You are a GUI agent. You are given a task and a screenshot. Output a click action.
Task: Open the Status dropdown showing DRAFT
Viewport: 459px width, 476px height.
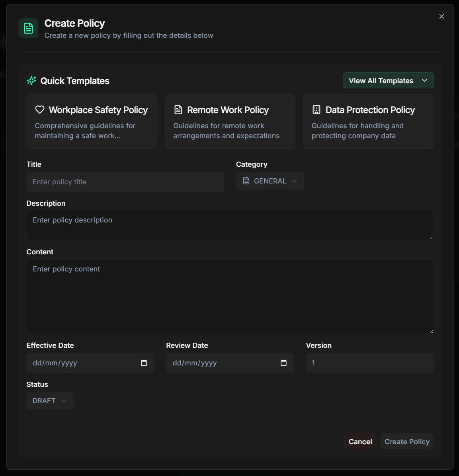(50, 400)
